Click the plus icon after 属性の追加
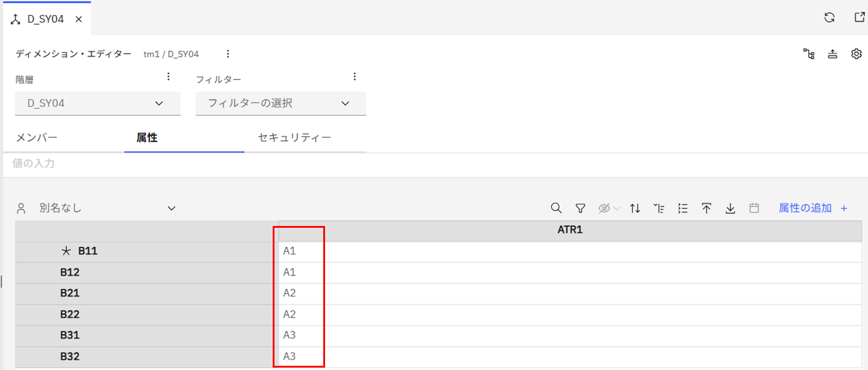Image resolution: width=868 pixels, height=370 pixels. click(x=844, y=209)
